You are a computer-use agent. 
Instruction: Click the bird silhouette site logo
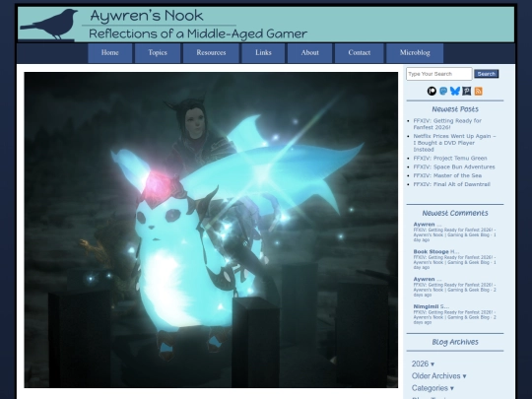[x=49, y=25]
